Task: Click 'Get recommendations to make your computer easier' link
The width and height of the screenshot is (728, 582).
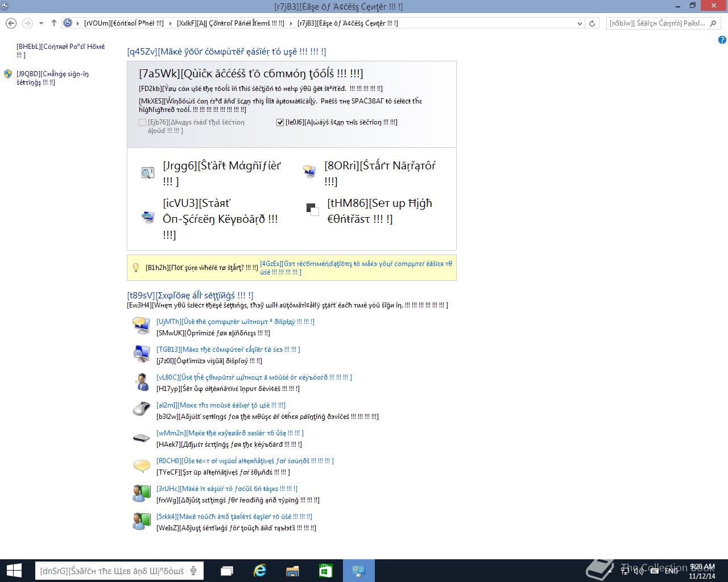Action: click(356, 268)
